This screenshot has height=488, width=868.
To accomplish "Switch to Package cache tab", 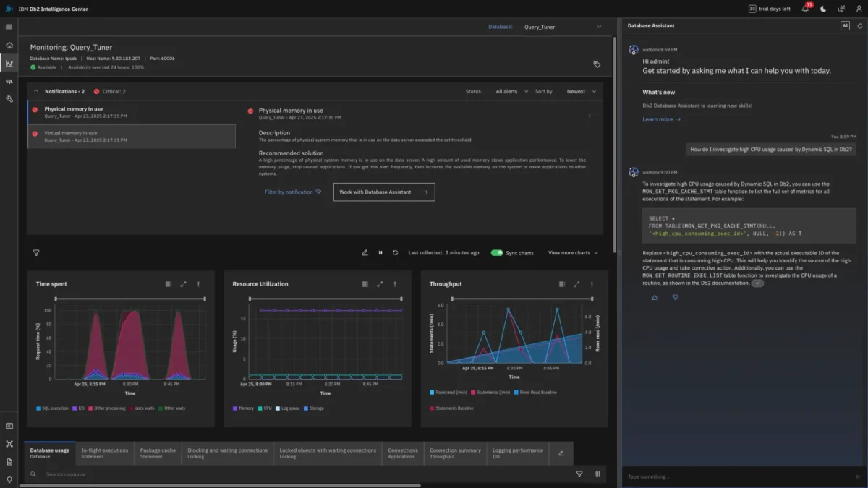I will pyautogui.click(x=158, y=453).
